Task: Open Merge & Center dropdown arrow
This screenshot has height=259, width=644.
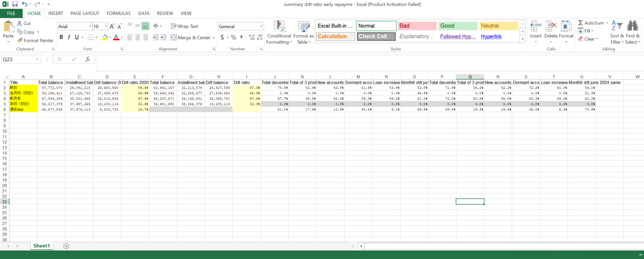Action: coord(214,38)
